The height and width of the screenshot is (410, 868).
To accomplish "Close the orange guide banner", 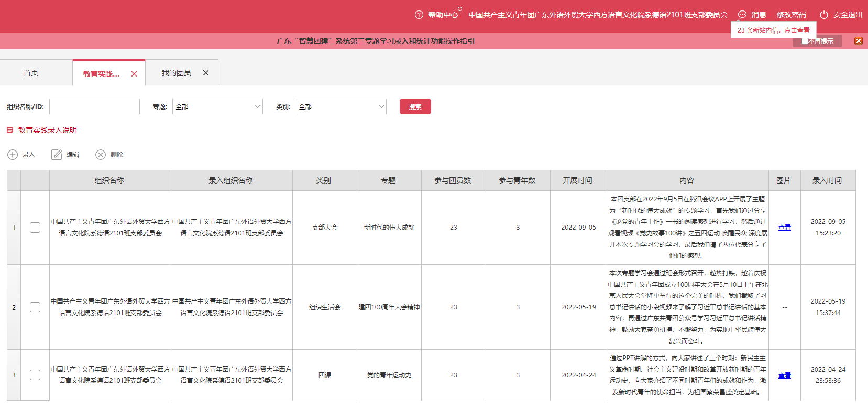I will coord(858,41).
